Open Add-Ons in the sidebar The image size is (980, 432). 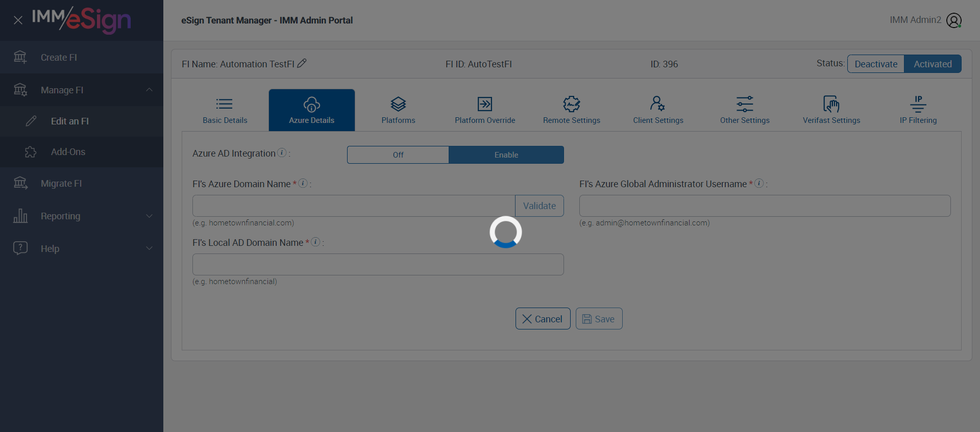[82, 152]
